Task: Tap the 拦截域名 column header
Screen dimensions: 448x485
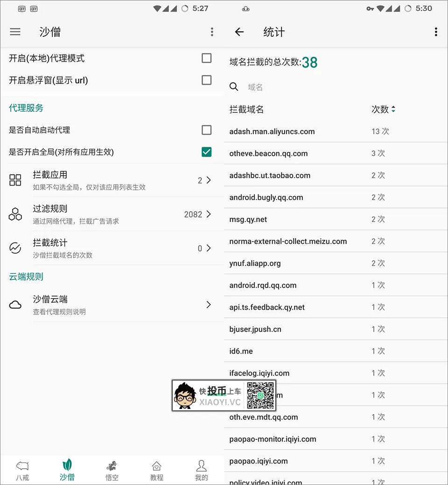Action: pyautogui.click(x=246, y=109)
